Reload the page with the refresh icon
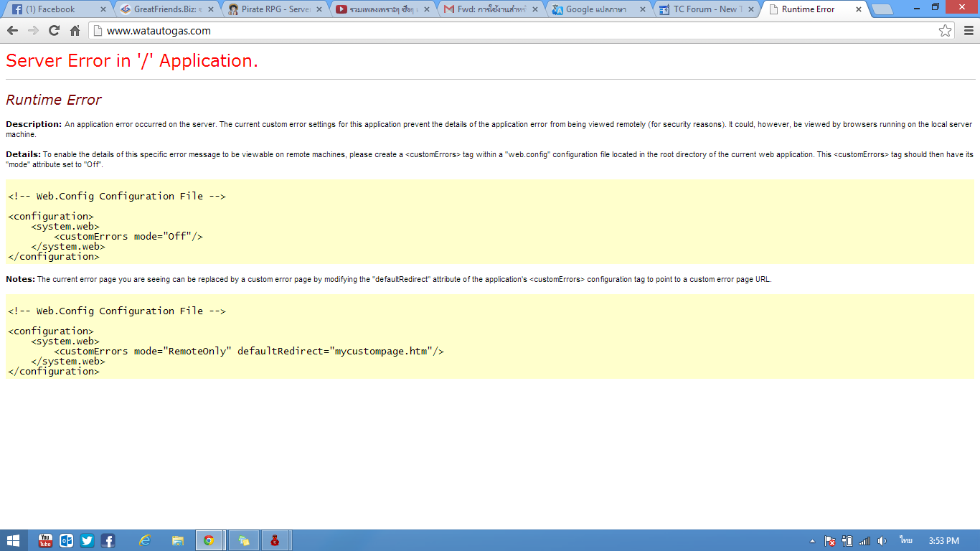Viewport: 980px width, 551px height. coord(54,31)
